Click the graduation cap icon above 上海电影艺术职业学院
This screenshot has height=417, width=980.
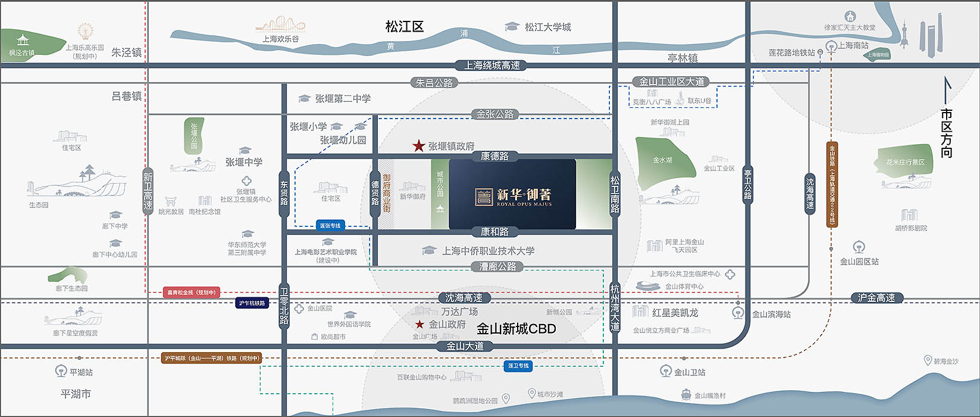point(327,242)
